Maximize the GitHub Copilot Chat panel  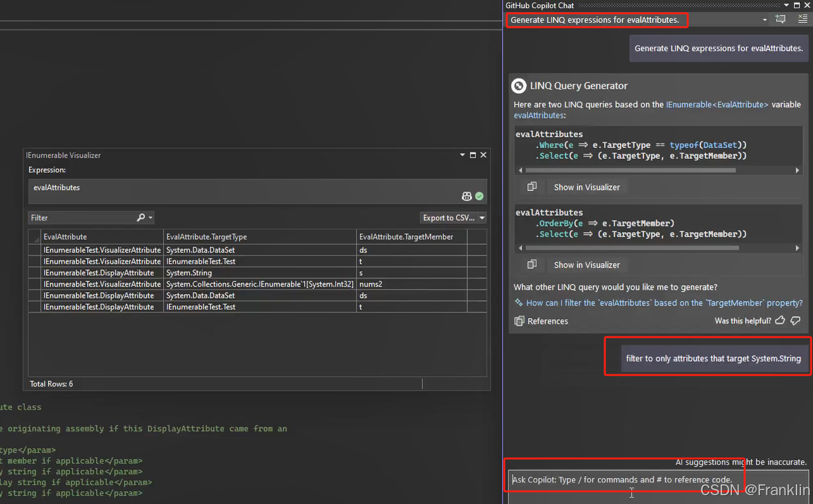pyautogui.click(x=797, y=6)
